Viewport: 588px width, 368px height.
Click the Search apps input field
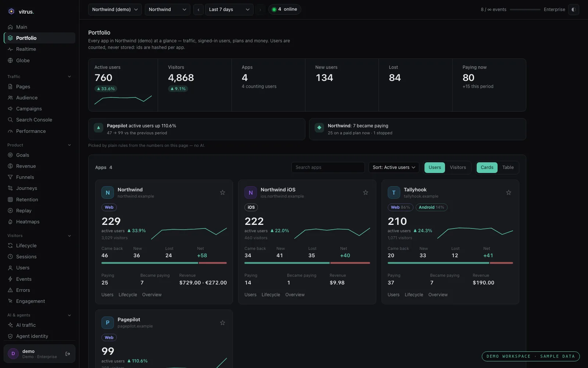click(328, 167)
